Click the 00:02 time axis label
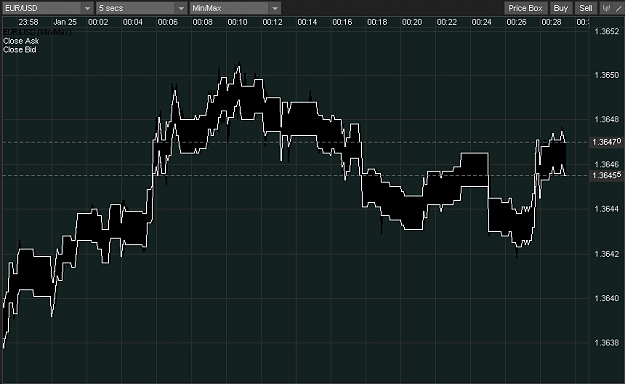 (x=98, y=22)
